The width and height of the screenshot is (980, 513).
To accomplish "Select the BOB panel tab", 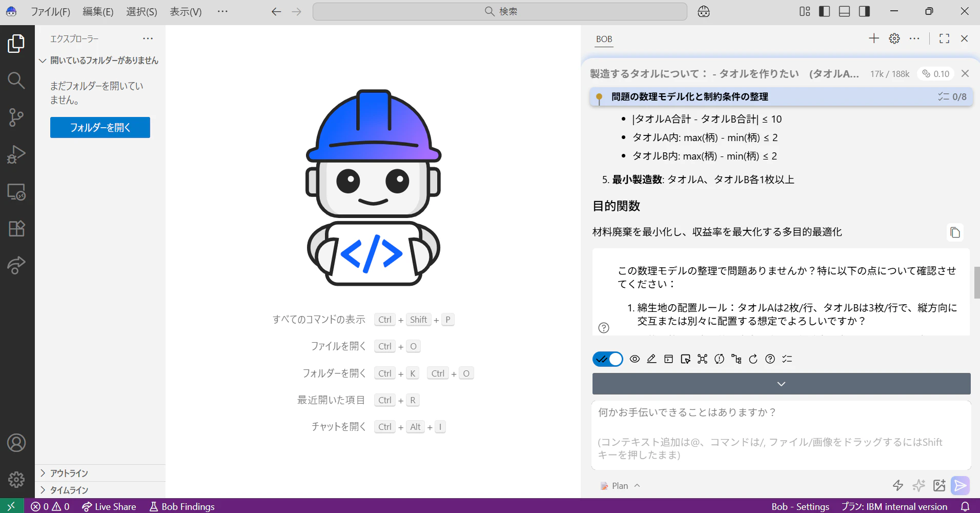I will [x=604, y=39].
